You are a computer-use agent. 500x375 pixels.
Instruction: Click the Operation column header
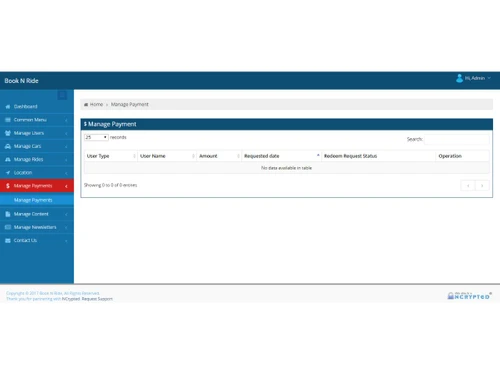462,156
